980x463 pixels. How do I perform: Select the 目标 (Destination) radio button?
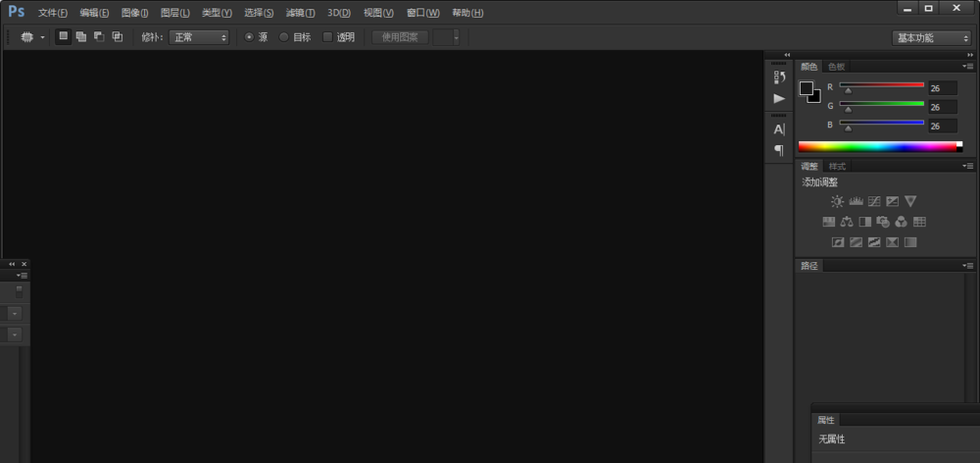coord(284,37)
